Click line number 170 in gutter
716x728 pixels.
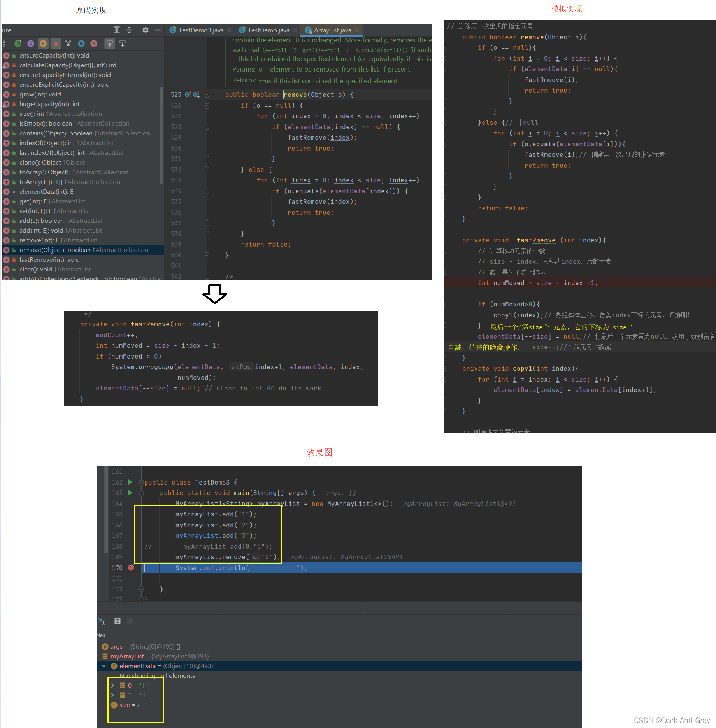(117, 568)
